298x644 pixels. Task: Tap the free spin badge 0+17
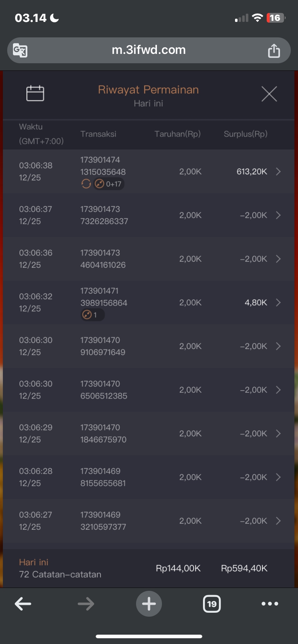(109, 184)
